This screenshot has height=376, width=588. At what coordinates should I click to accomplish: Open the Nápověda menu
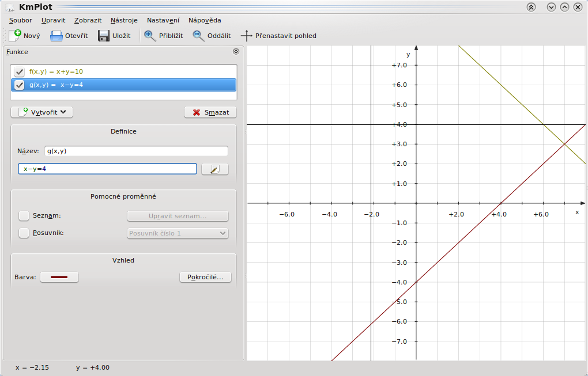205,20
